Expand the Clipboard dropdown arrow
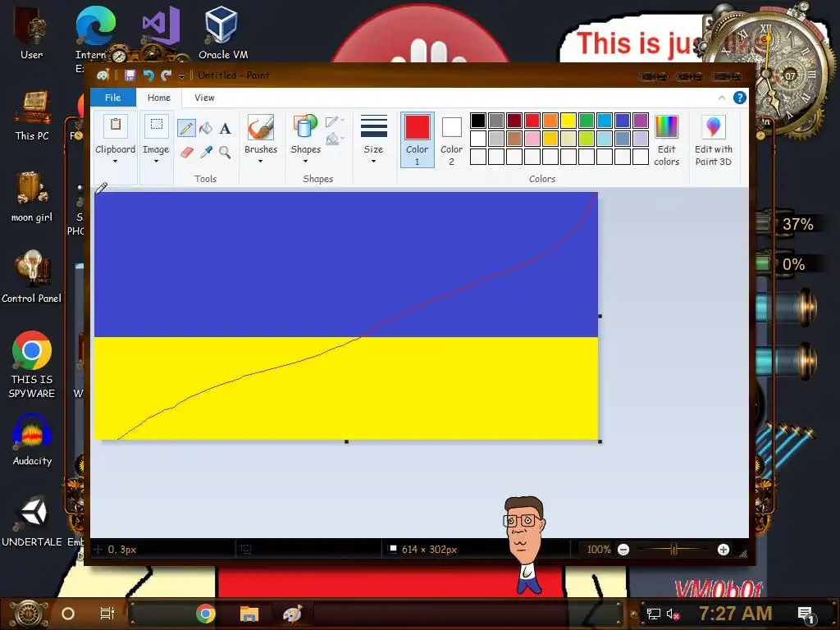The width and height of the screenshot is (840, 630). pos(115,162)
